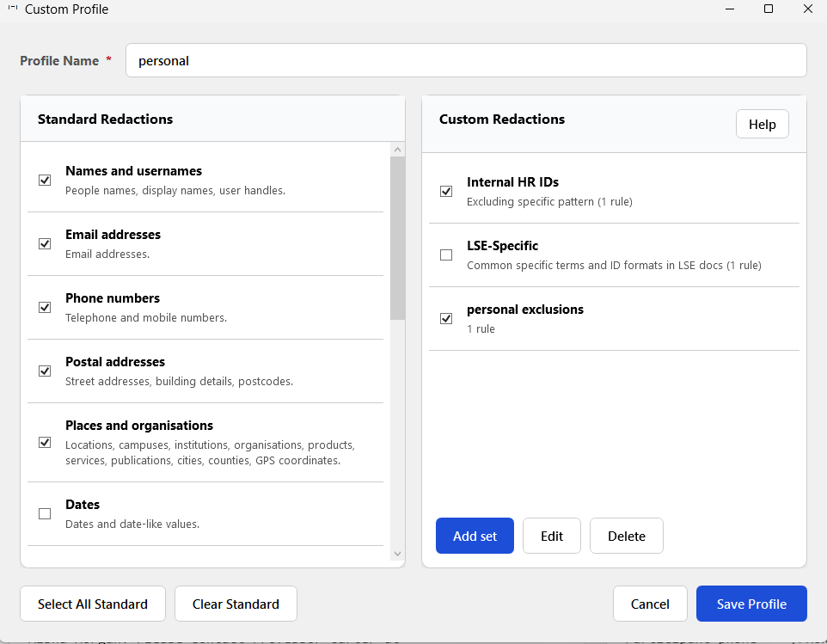Uncheck Internal HR IDs custom redaction
Viewport: 827px width, 644px height.
tap(446, 191)
